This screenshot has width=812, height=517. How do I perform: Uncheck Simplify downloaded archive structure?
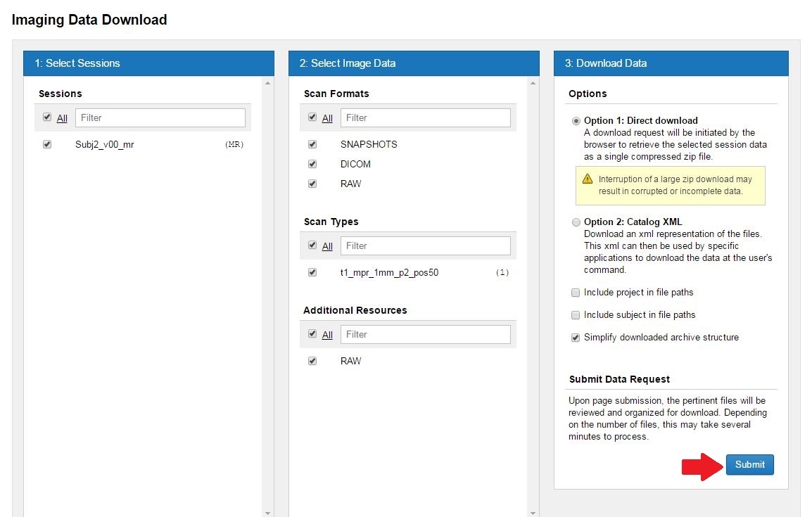pyautogui.click(x=576, y=338)
